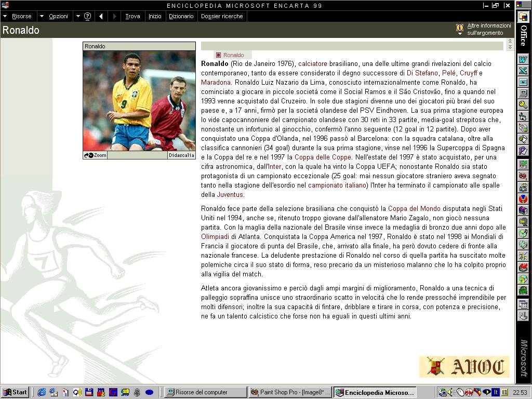This screenshot has width=532, height=399.
Task: Open the Coppa delle Coppe link
Action: [x=323, y=157]
